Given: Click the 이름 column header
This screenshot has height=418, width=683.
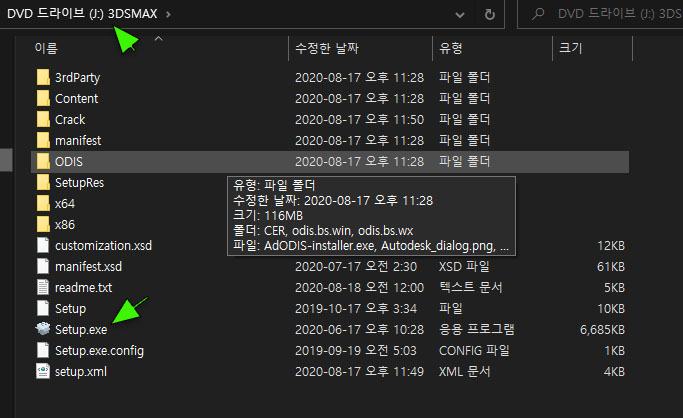Looking at the screenshot, I should coord(46,48).
